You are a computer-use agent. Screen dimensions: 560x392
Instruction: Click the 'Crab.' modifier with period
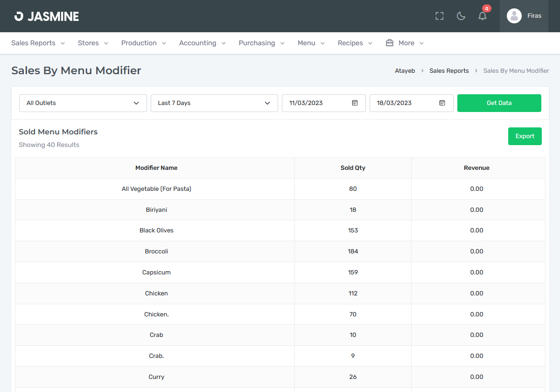(x=156, y=356)
